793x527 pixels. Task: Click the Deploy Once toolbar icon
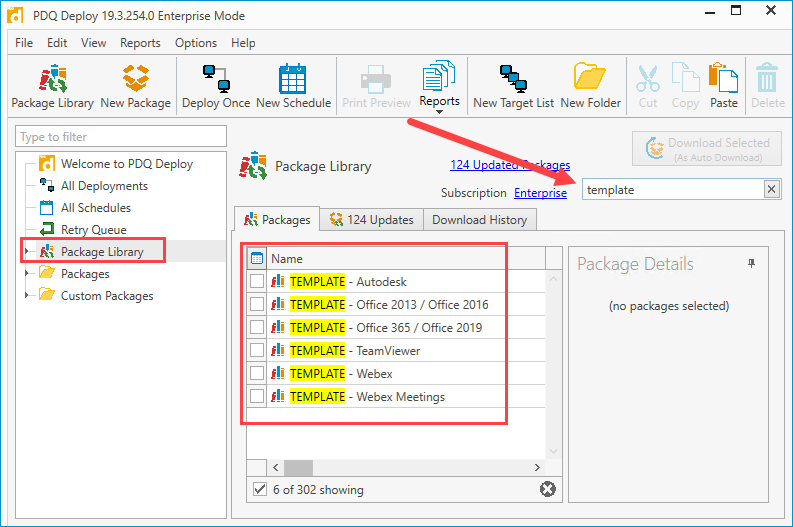tap(216, 86)
